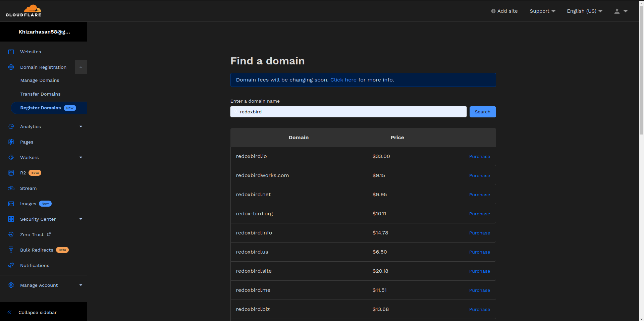Click the Domain column header
This screenshot has width=644, height=321.
click(299, 138)
